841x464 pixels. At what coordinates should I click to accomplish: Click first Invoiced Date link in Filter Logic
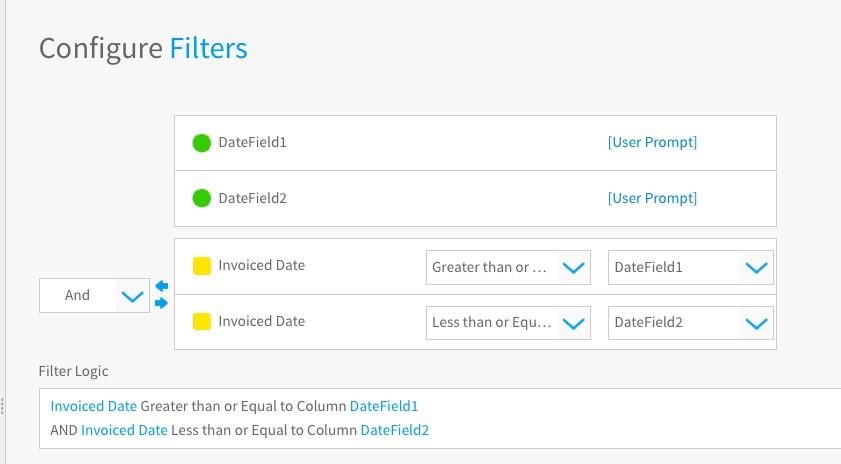pyautogui.click(x=94, y=406)
